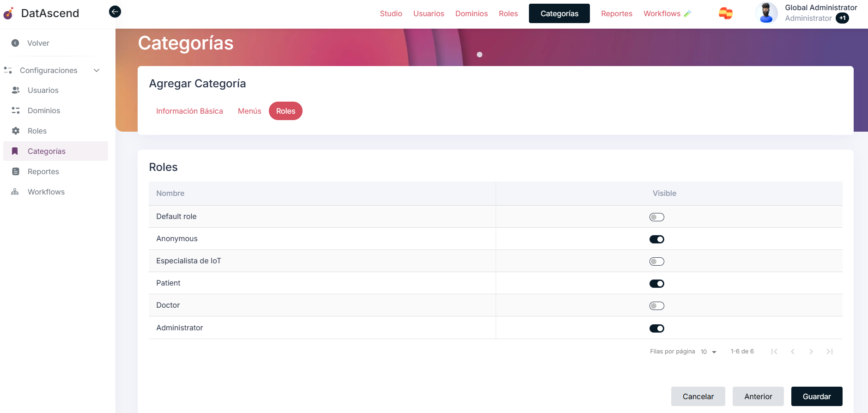Collapse the Configuraciones section chevron
The width and height of the screenshot is (868, 413).
point(97,70)
